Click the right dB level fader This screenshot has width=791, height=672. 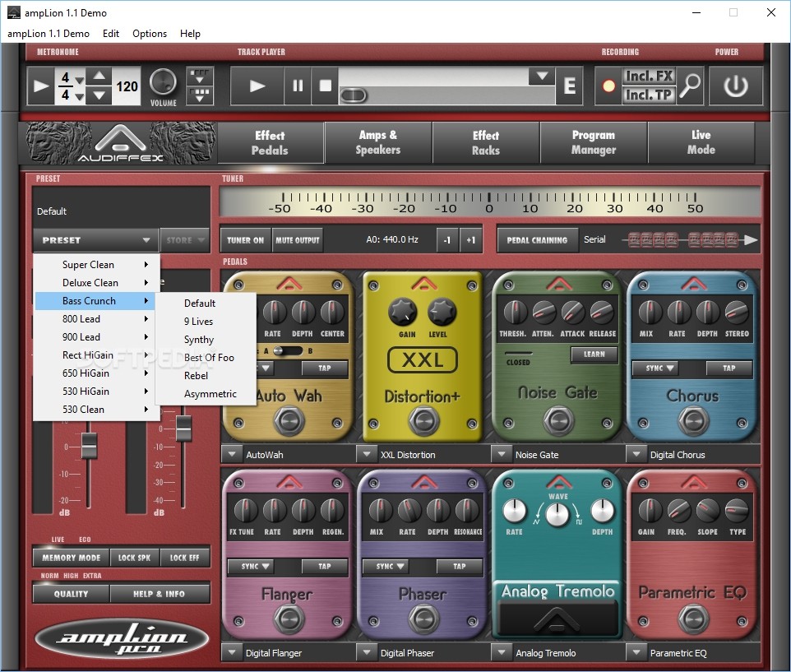click(183, 429)
